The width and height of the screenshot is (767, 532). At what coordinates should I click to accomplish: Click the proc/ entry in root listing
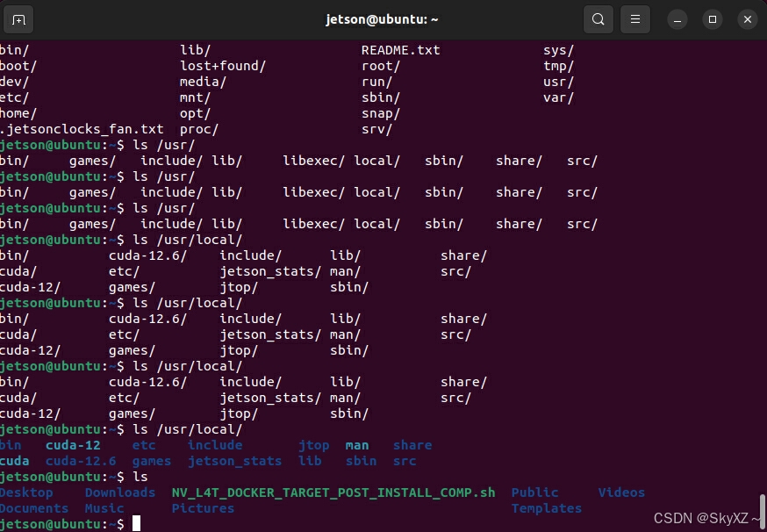pos(199,129)
